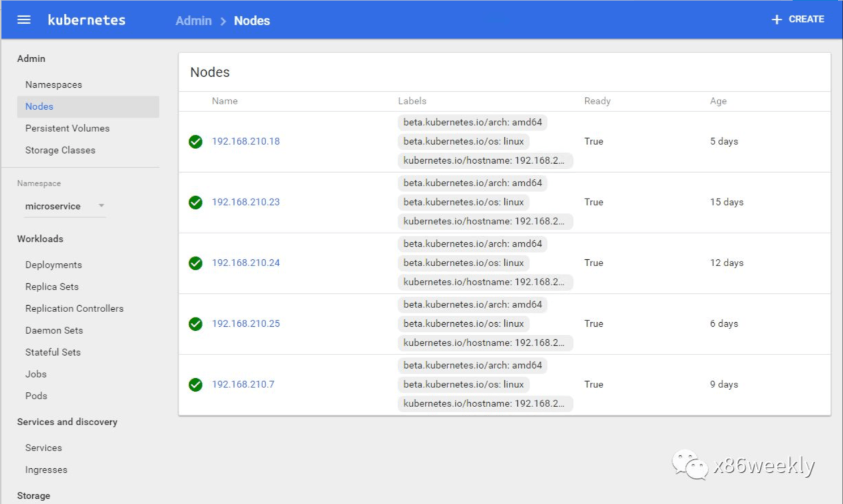Go to Admin breadcrumb
This screenshot has height=504, width=843.
click(x=193, y=21)
